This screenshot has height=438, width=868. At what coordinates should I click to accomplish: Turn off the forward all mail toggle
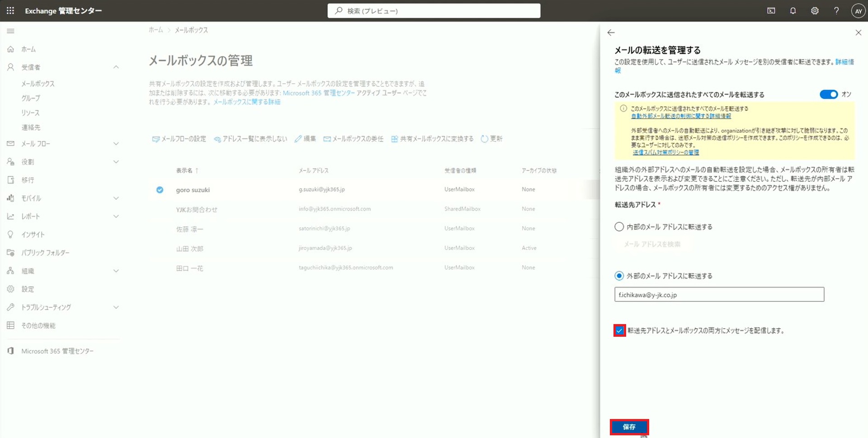(x=828, y=94)
